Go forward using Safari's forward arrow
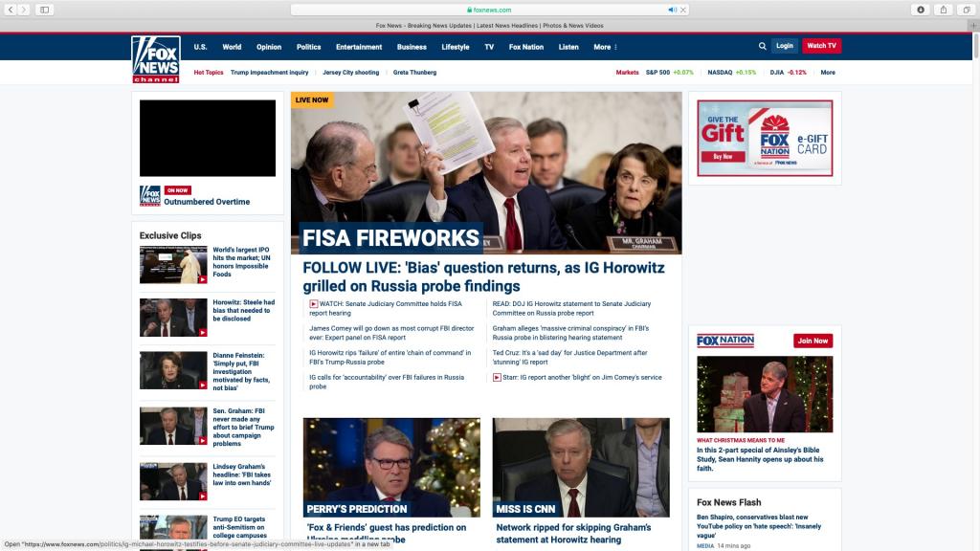 (24, 10)
